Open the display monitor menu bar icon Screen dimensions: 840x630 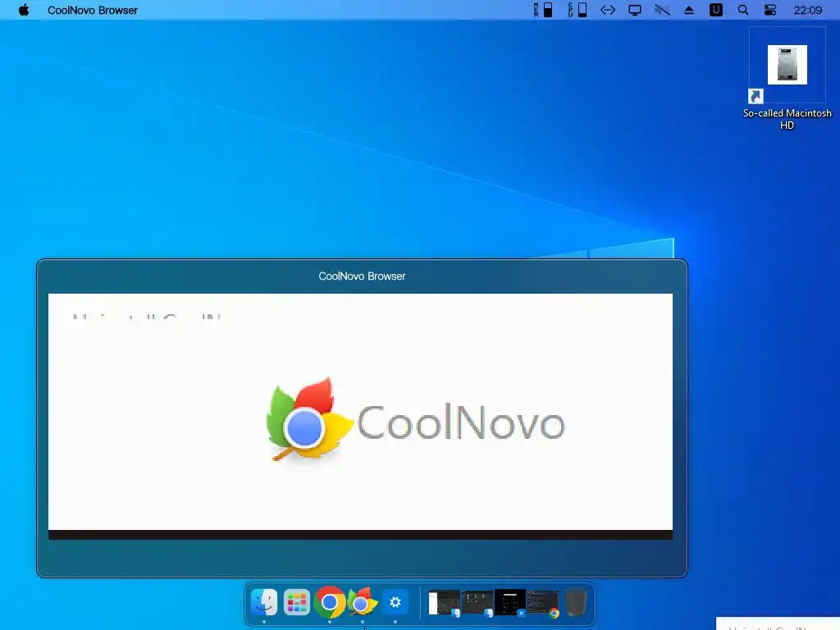coord(635,10)
